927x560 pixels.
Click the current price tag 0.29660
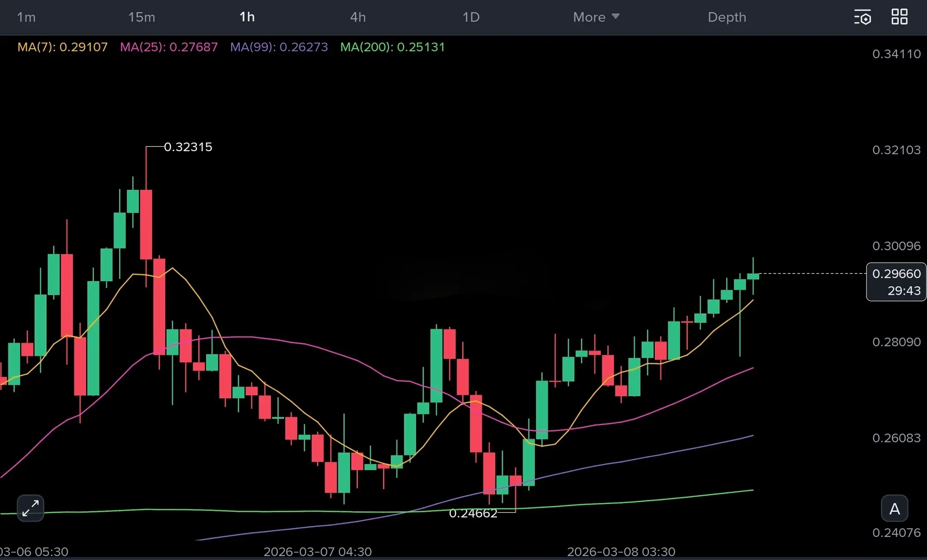point(896,274)
